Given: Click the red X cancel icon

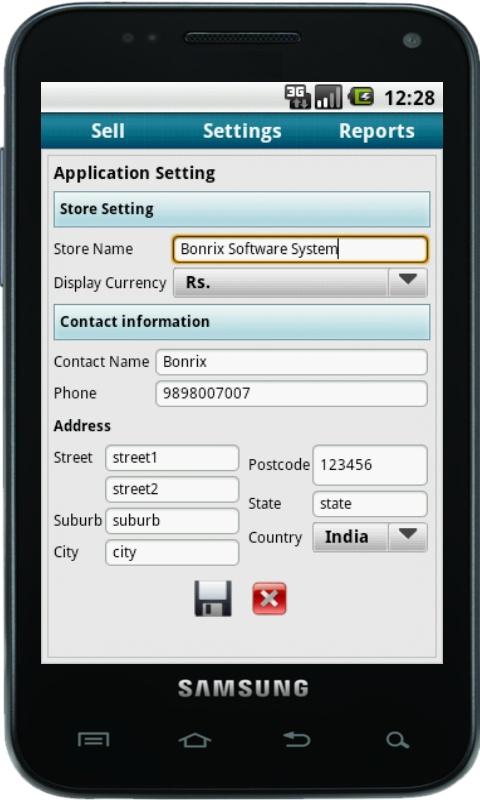Looking at the screenshot, I should 269,598.
